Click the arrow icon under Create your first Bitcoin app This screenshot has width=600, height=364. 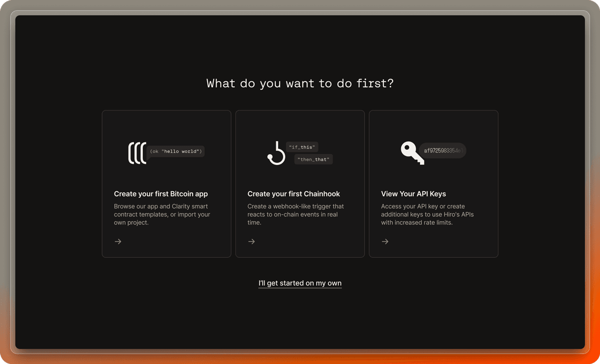(117, 241)
